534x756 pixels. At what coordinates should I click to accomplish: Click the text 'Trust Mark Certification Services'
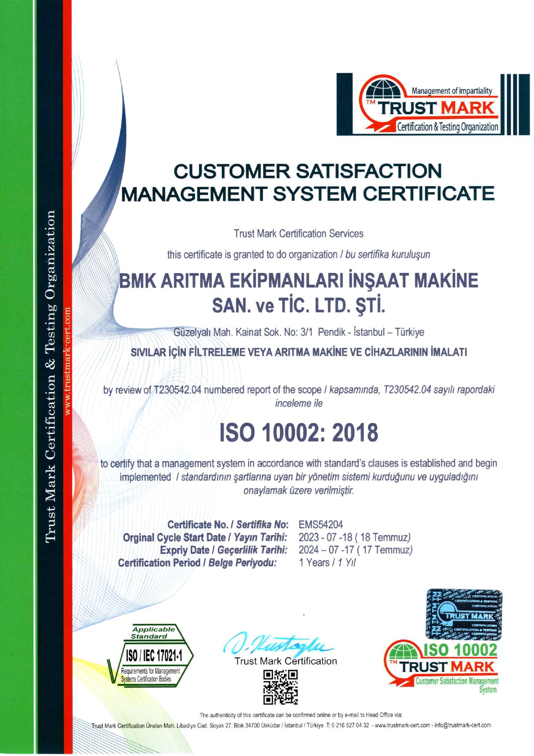[298, 233]
